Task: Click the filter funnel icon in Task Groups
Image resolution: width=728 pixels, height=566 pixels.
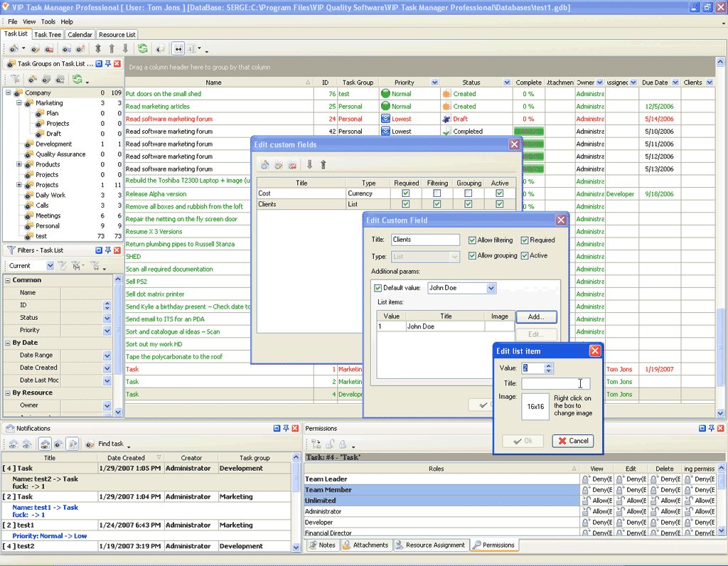Action: pos(14,80)
